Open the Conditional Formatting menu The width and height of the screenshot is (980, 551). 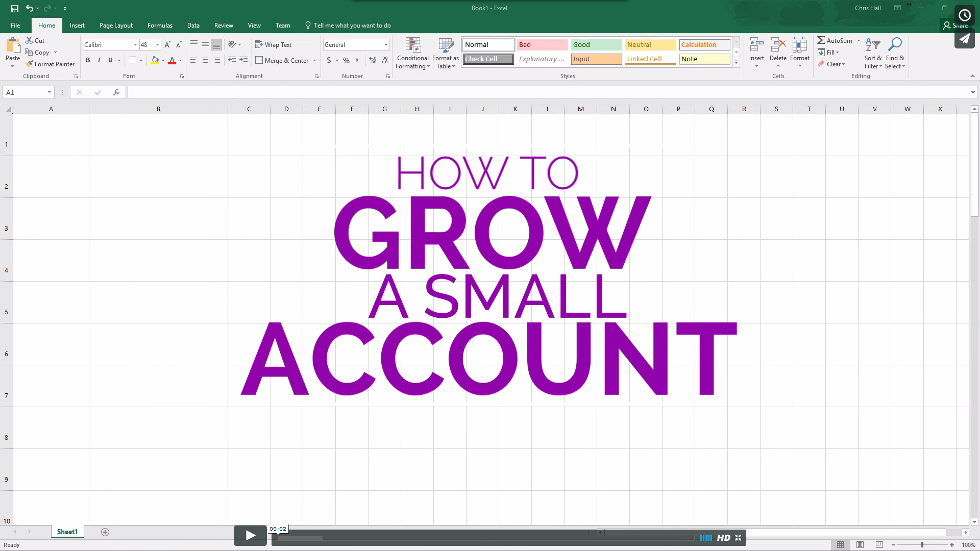(x=412, y=53)
